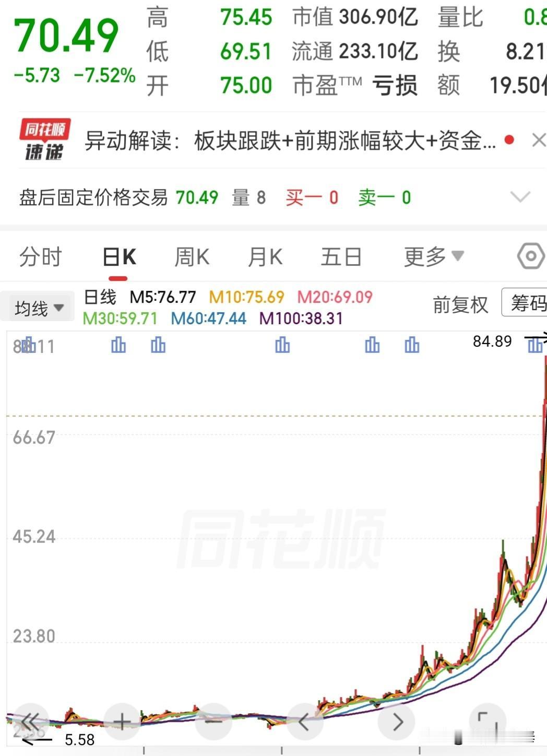Tap 额 19.50 turnover amount
Viewport: 547px width, 756px height.
(518, 85)
